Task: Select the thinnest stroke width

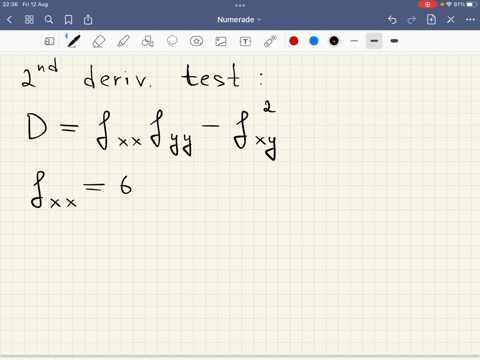Action: tap(354, 41)
